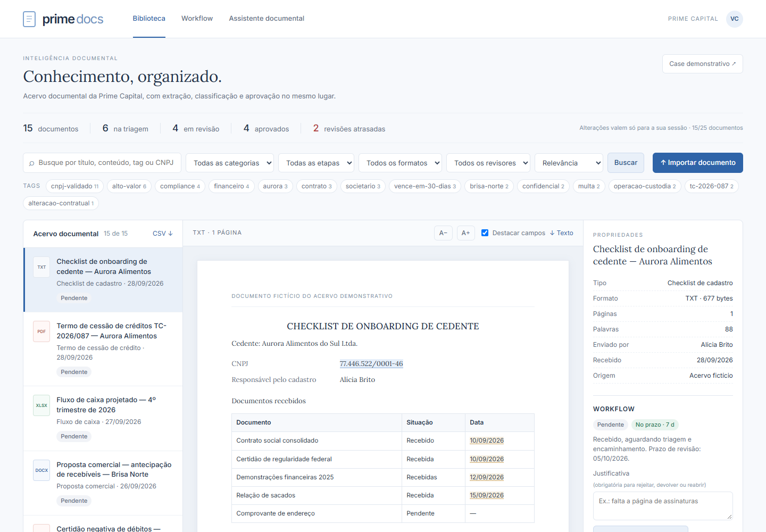Click the XLSX file icon of Fluxo de caixa
766x532 pixels.
pyautogui.click(x=41, y=405)
